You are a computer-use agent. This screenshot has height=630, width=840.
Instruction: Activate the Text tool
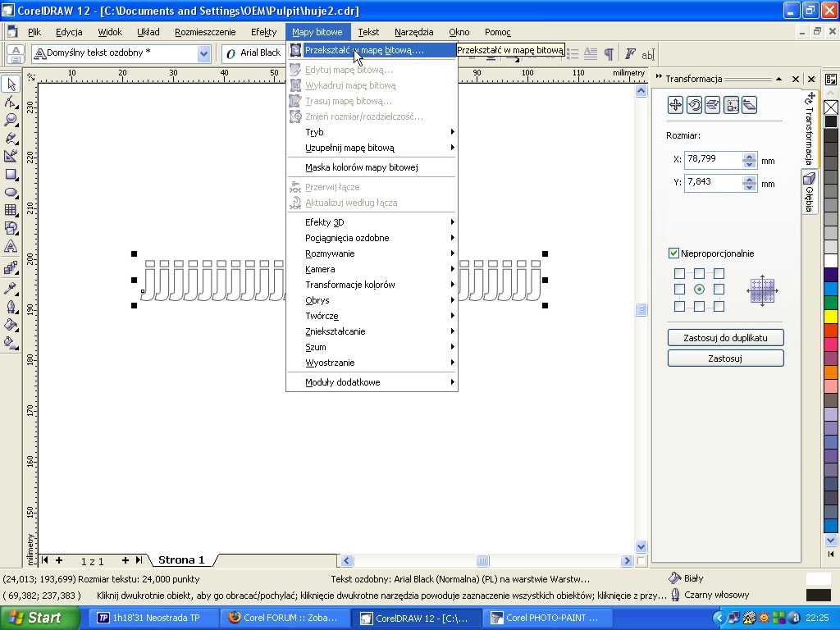(x=11, y=246)
